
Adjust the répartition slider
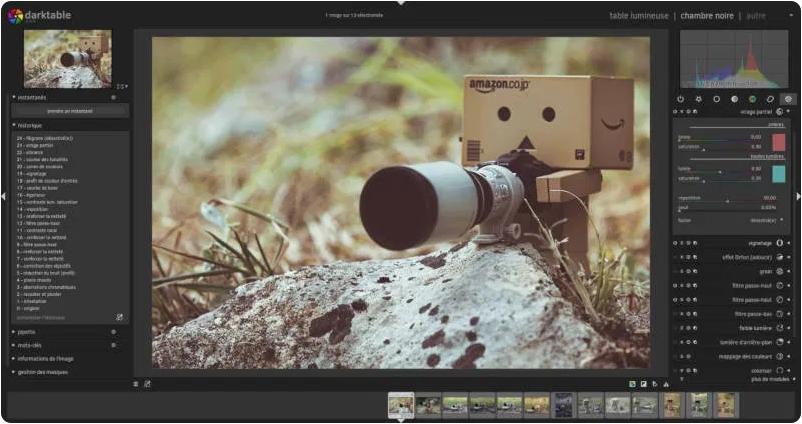coord(727,198)
